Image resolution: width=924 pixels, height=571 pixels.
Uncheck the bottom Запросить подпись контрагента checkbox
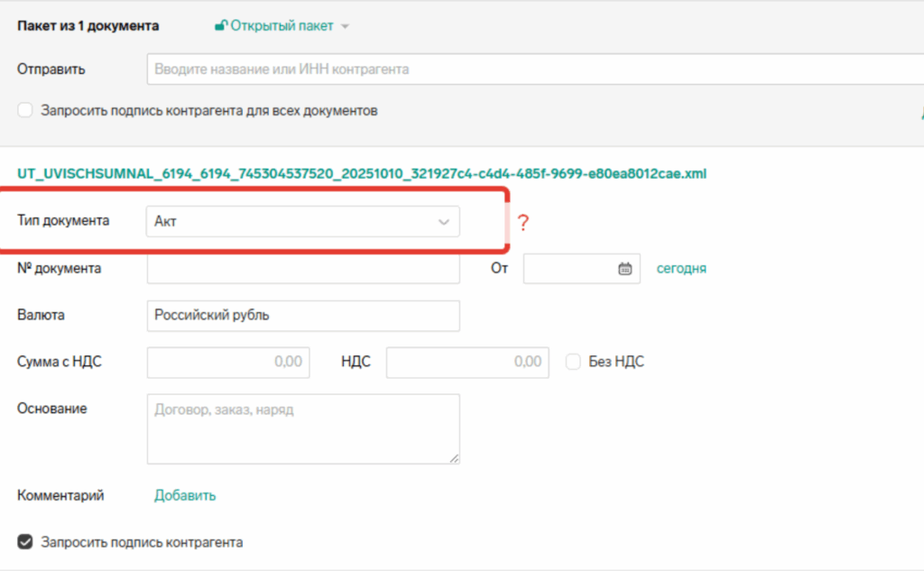[x=25, y=542]
